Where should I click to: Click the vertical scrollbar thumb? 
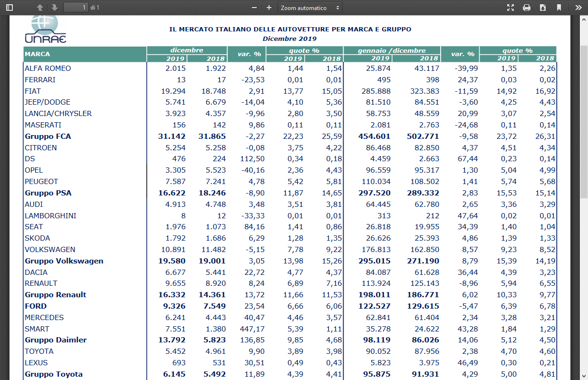click(584, 121)
